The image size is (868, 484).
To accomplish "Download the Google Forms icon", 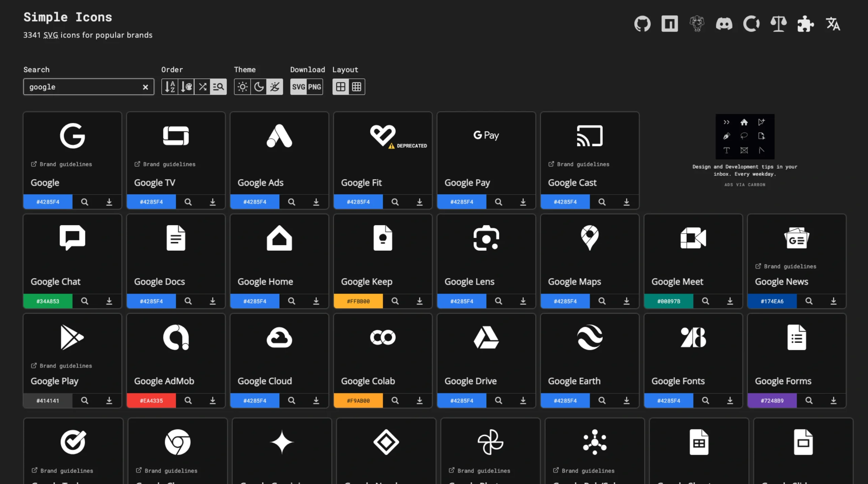I will pyautogui.click(x=833, y=401).
